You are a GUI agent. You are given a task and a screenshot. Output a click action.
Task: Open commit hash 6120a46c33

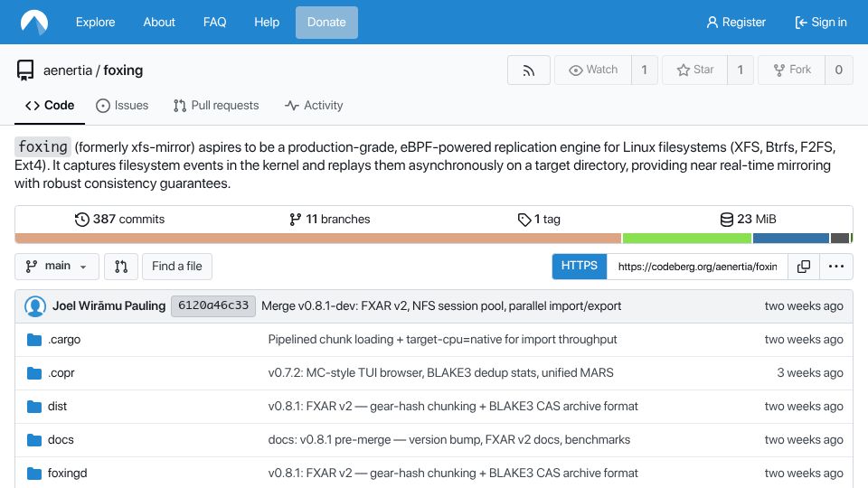click(213, 306)
